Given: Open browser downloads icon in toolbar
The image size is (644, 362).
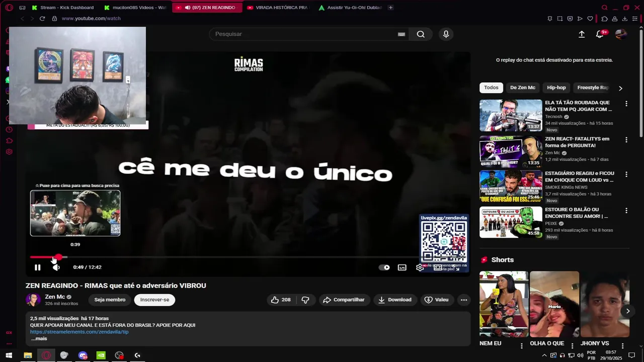Looking at the screenshot, I should click(x=625, y=19).
